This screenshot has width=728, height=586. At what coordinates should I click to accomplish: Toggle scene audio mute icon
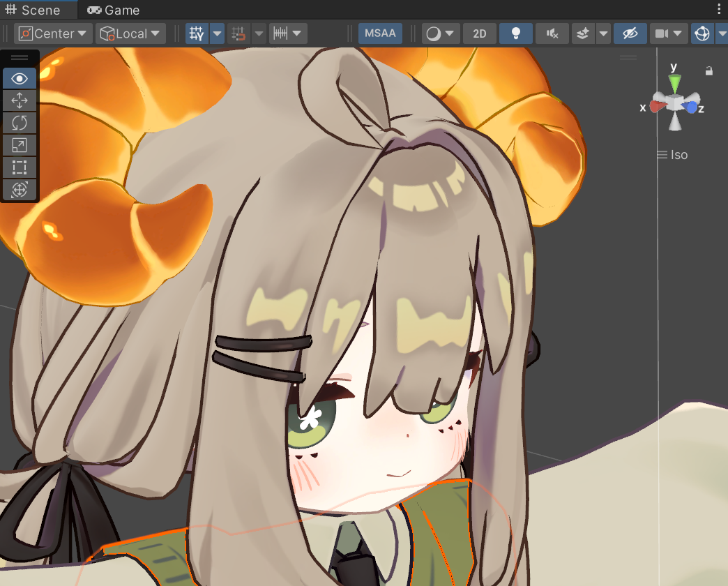(x=552, y=33)
